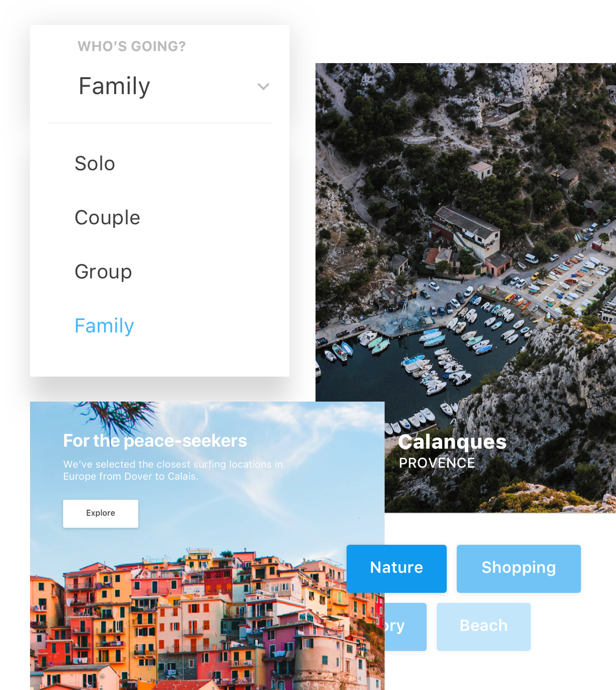Click the Calanques title text

452,442
